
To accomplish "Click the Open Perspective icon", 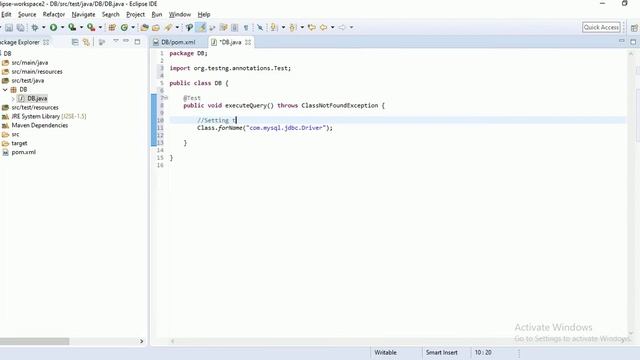I will tap(634, 28).
